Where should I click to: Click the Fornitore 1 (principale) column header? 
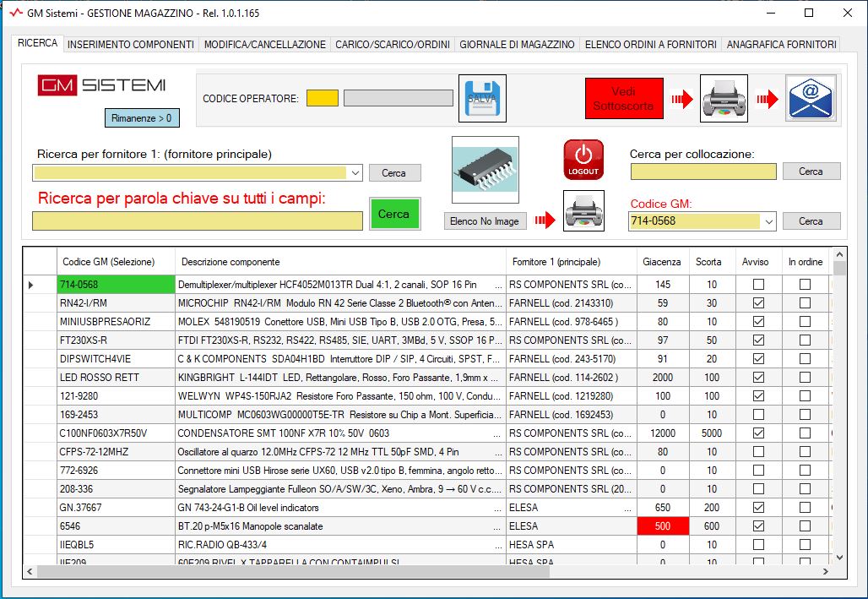(x=572, y=262)
